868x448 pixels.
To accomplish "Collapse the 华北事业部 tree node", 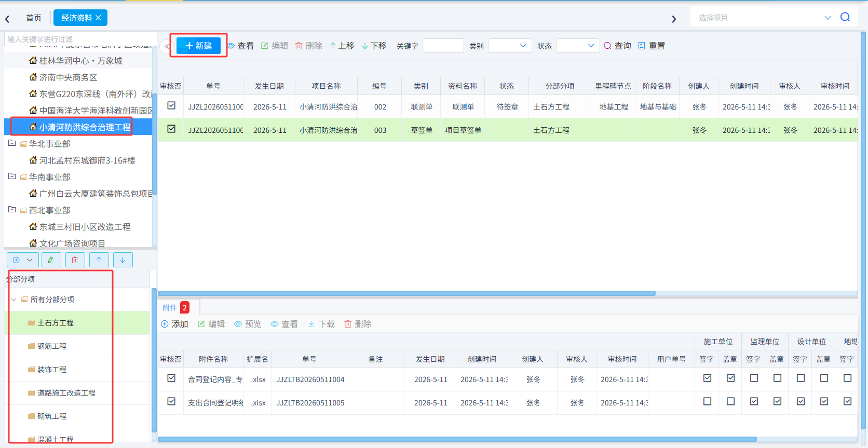I will click(x=12, y=143).
